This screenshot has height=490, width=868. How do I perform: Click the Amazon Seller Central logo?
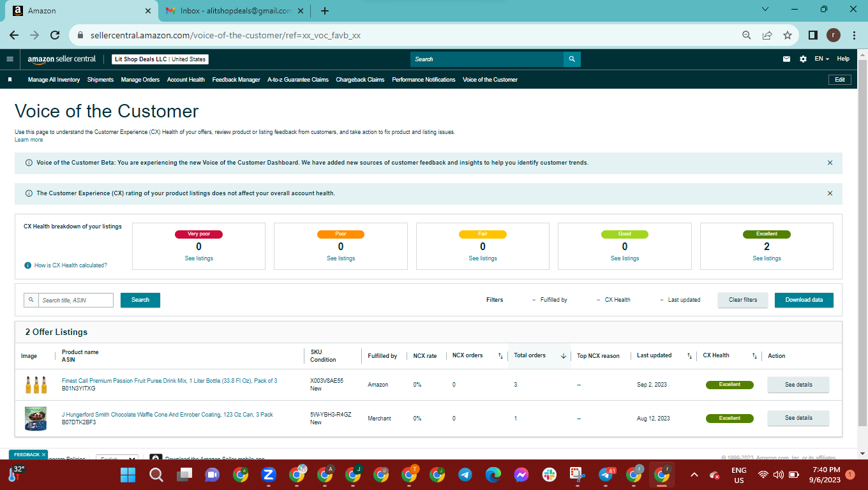pos(61,59)
